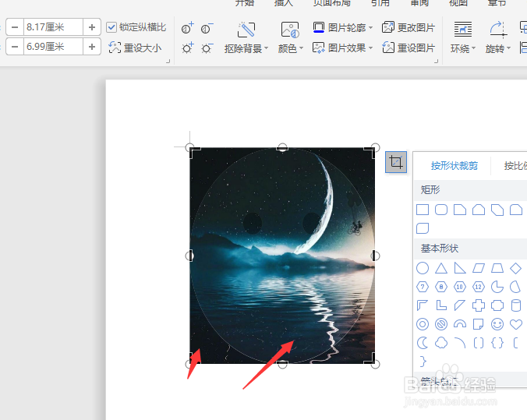Viewport: 527px width, 420px height.
Task: Select the cloud crop shape
Action: [x=441, y=343]
